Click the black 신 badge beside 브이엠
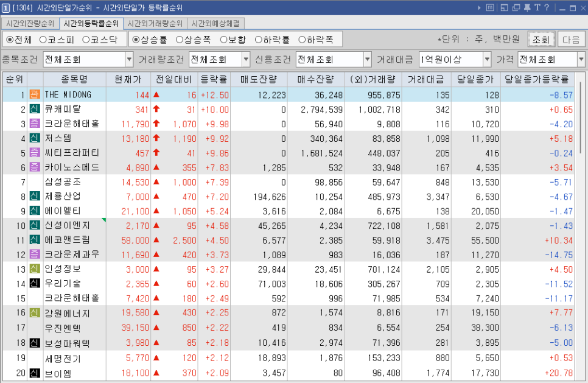This screenshot has width=588, height=383. click(x=35, y=373)
